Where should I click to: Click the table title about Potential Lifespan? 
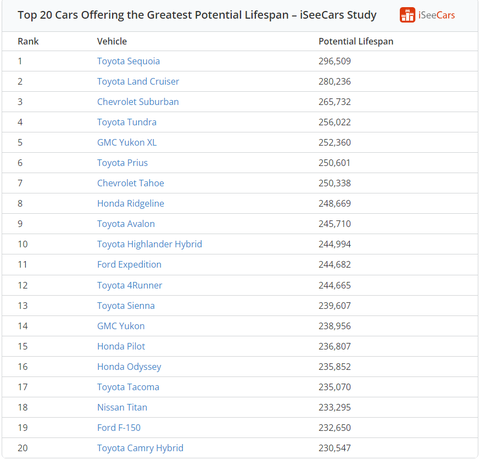pyautogui.click(x=197, y=15)
